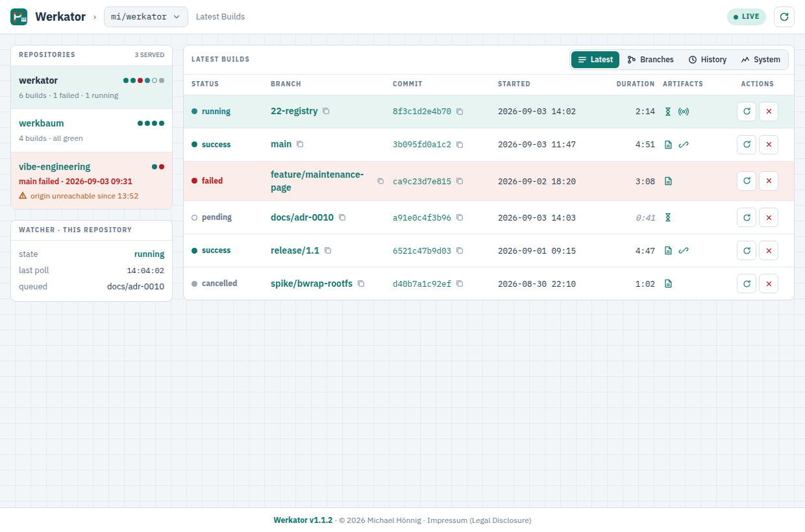Switch to the Branches tab
805x532 pixels.
point(650,60)
